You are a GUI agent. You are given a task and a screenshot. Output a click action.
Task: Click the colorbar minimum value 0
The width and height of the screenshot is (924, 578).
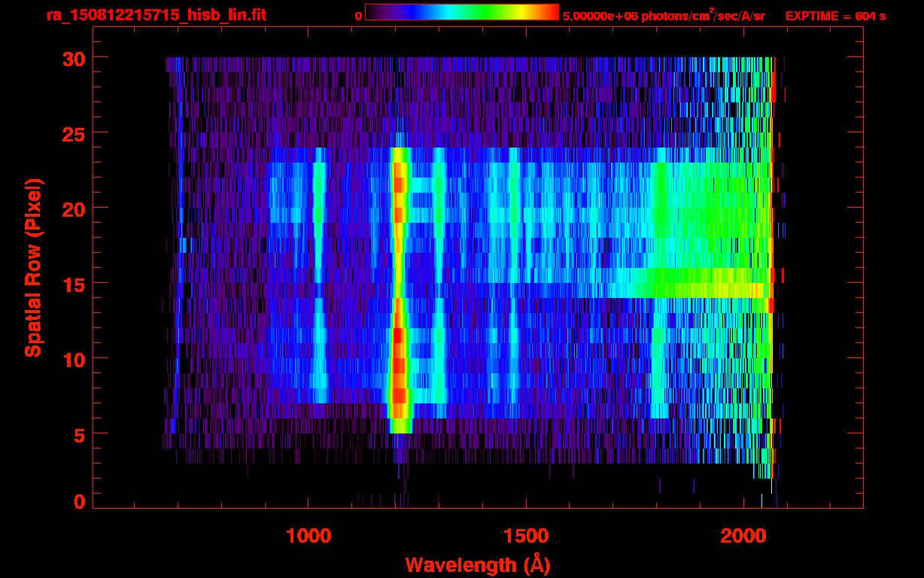(359, 16)
